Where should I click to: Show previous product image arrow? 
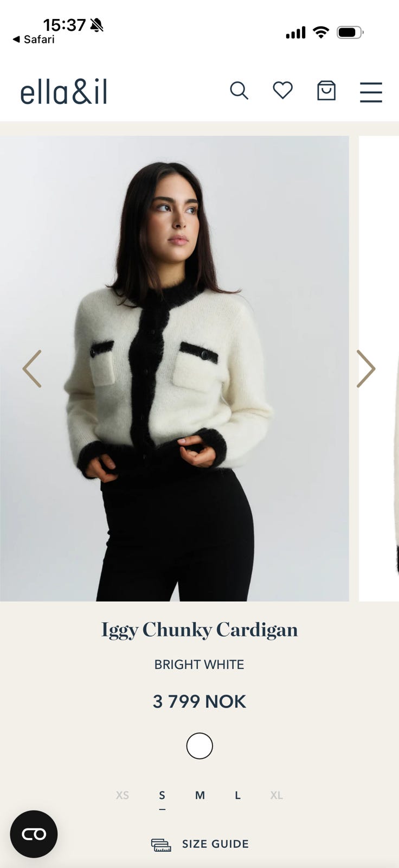coord(32,369)
